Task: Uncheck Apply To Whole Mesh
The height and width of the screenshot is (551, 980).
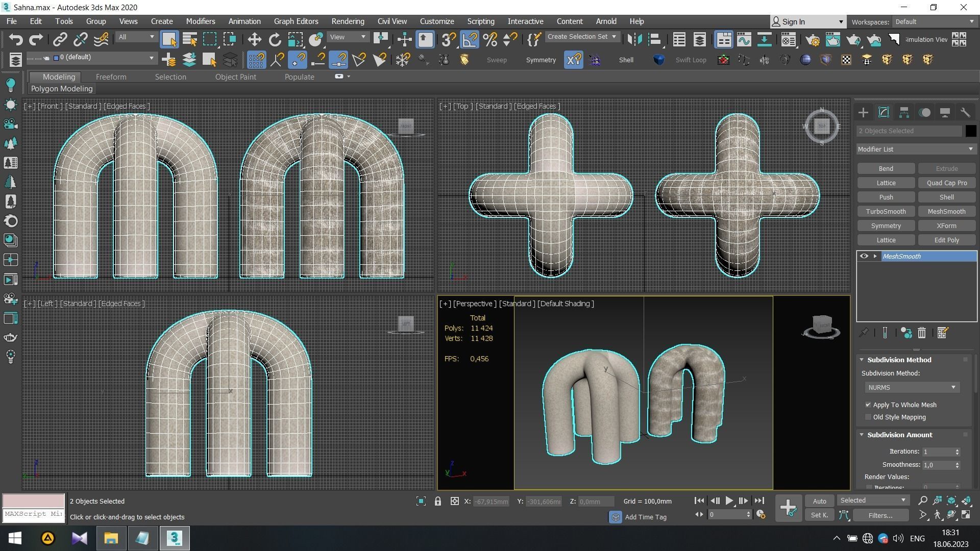Action: [x=868, y=405]
